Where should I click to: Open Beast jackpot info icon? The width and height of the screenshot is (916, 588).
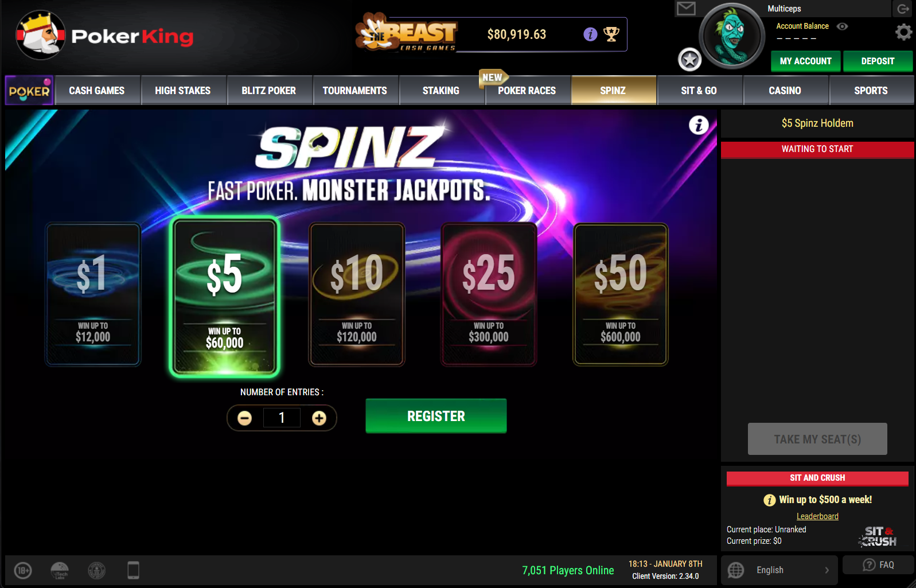point(590,34)
